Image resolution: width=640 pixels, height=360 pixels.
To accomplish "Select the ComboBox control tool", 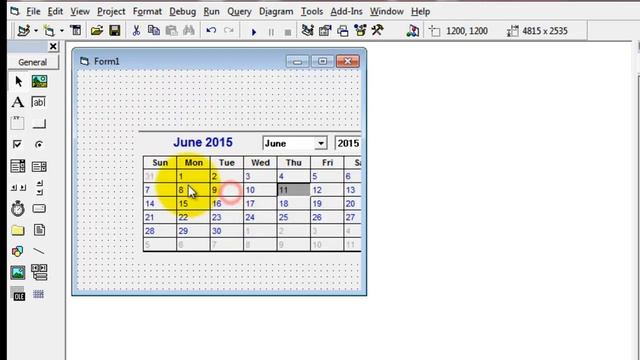I will [18, 166].
